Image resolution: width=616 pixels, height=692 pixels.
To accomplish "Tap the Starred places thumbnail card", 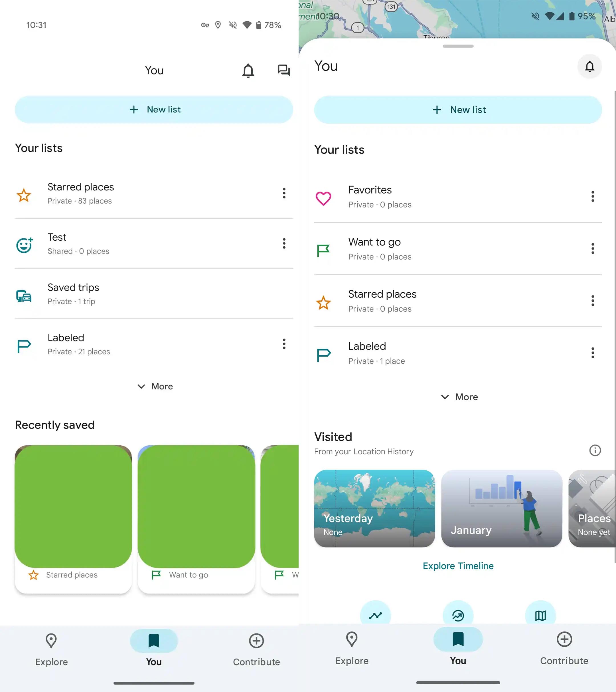I will (73, 518).
